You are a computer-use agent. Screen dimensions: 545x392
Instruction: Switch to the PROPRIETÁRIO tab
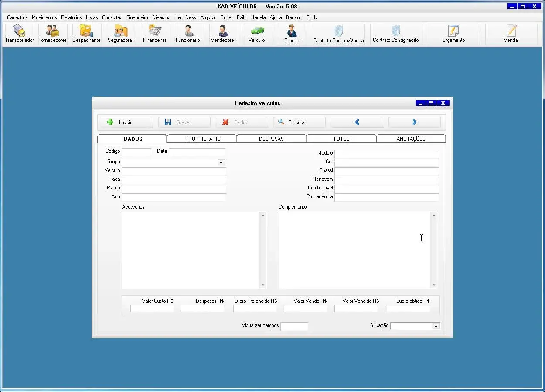tap(202, 139)
